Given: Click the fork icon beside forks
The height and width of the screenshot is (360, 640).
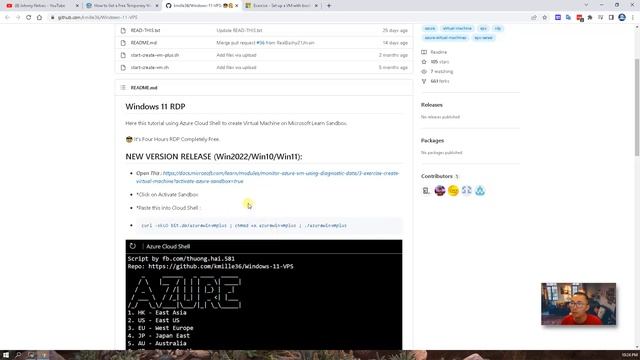Looking at the screenshot, I should tap(424, 81).
